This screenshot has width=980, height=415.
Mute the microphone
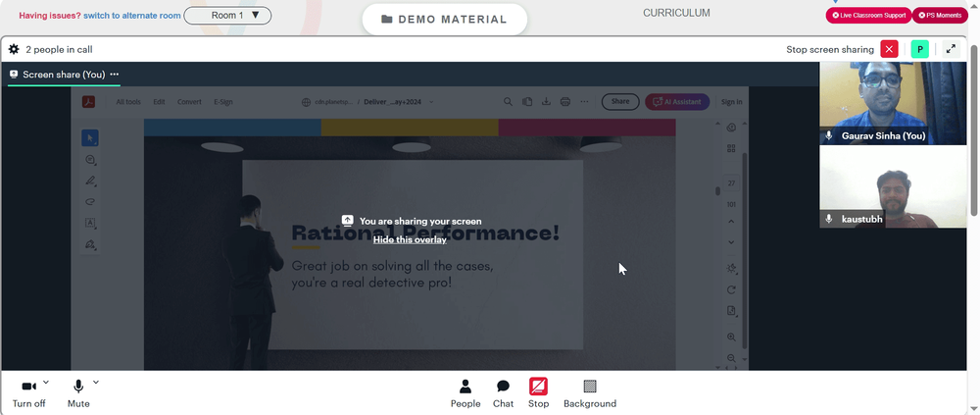[78, 393]
